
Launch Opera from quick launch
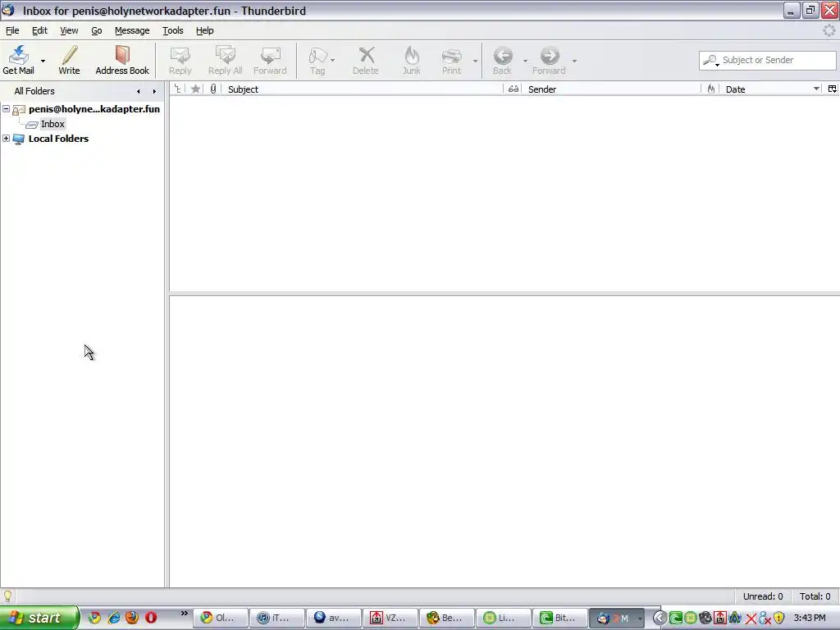(x=151, y=618)
